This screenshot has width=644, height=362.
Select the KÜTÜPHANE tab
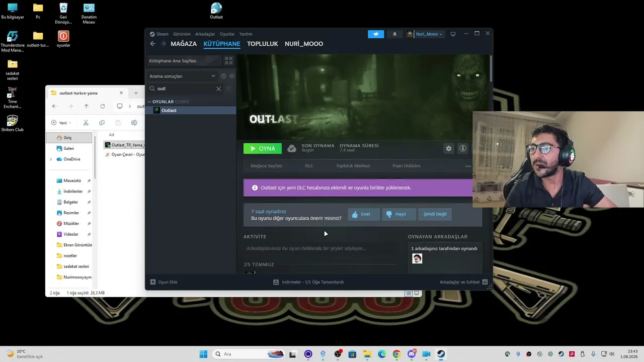[x=222, y=44]
